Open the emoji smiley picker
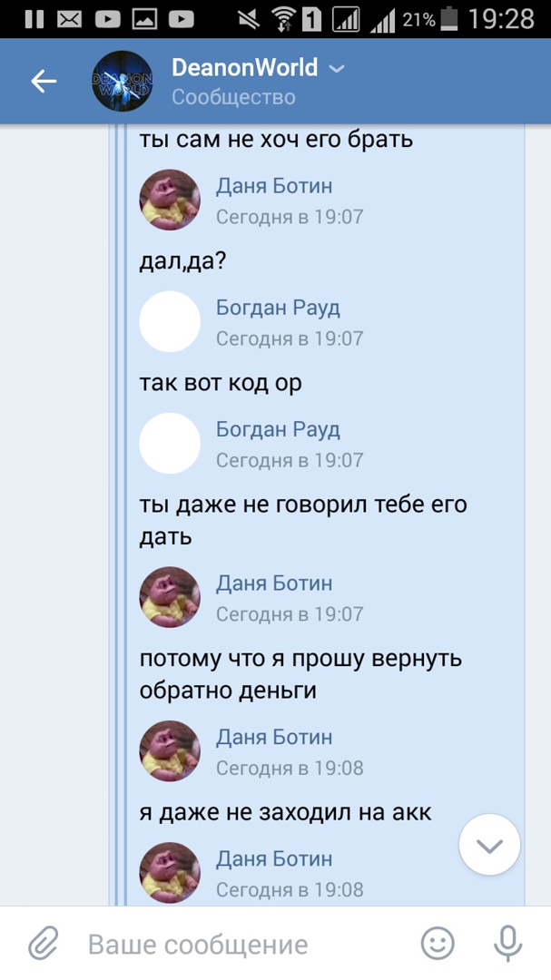This screenshot has height=980, width=551. 438,944
